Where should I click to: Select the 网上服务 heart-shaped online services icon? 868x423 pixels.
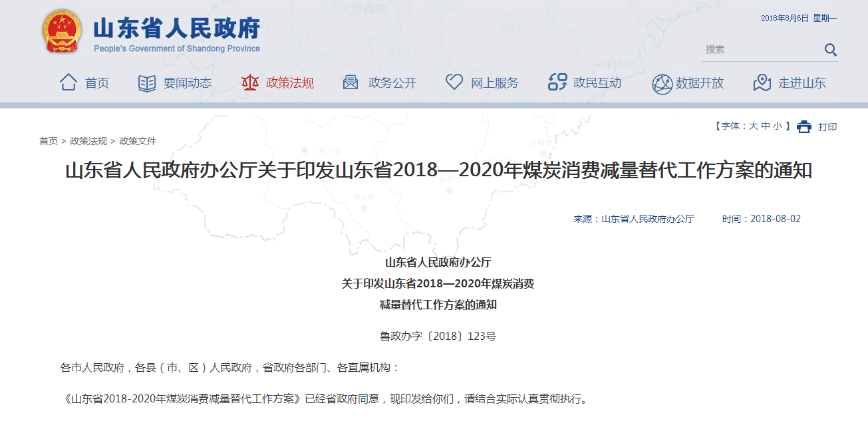click(454, 81)
